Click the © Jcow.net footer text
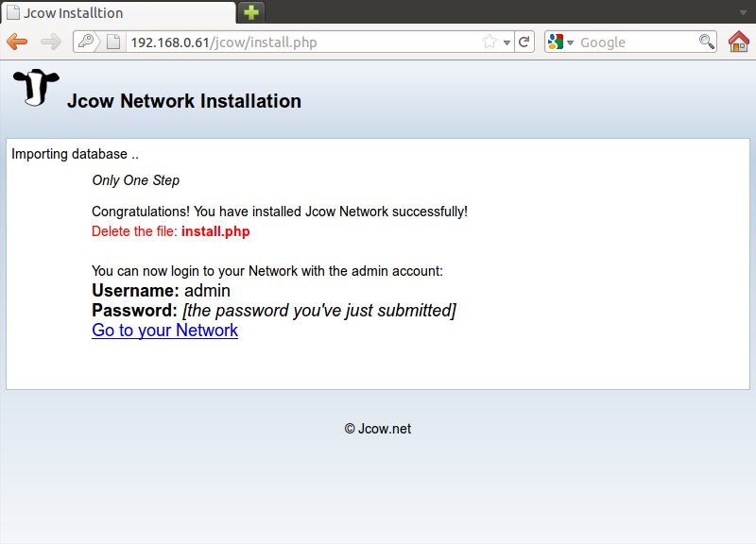 pos(377,429)
